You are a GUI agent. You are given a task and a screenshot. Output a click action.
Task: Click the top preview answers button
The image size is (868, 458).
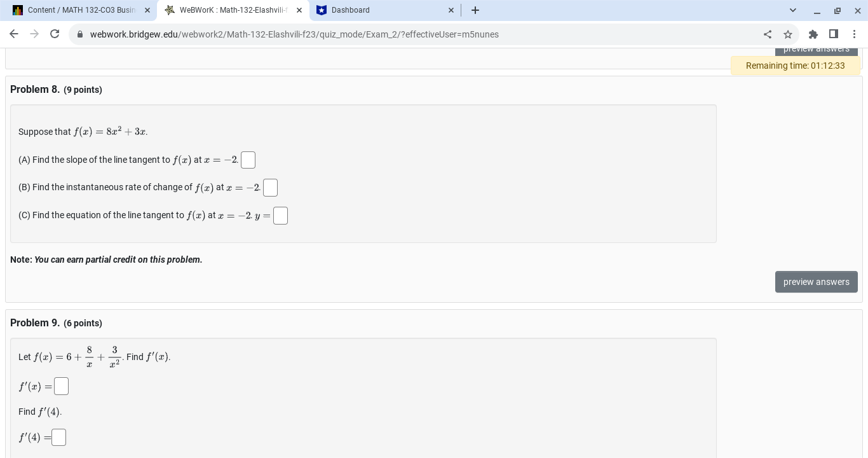click(817, 49)
